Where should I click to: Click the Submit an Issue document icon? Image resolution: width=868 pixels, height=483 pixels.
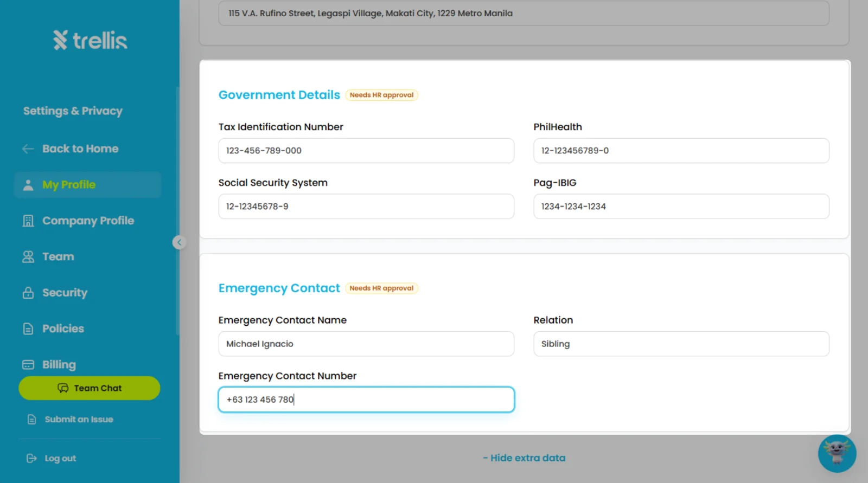(x=32, y=420)
